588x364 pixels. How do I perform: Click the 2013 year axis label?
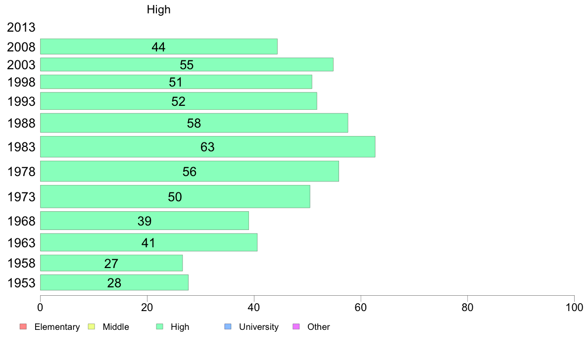click(x=21, y=27)
